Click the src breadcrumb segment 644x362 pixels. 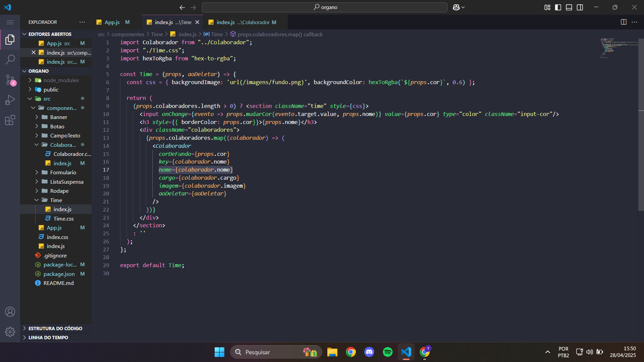(x=101, y=34)
